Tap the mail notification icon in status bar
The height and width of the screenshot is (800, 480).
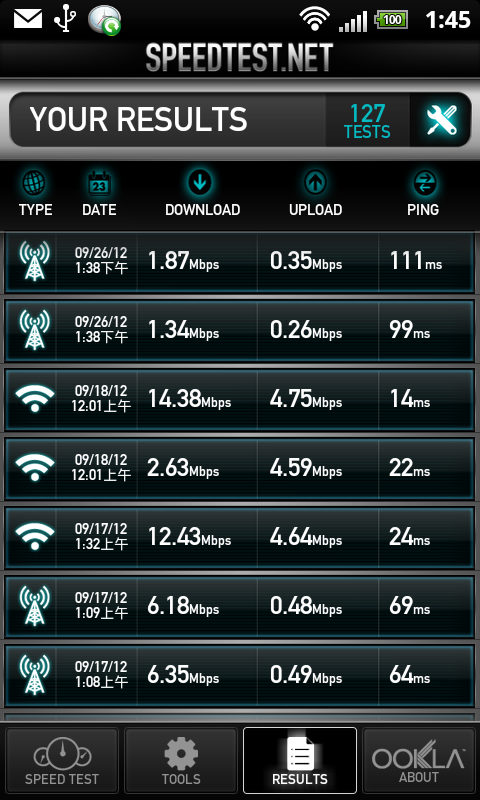click(x=27, y=19)
